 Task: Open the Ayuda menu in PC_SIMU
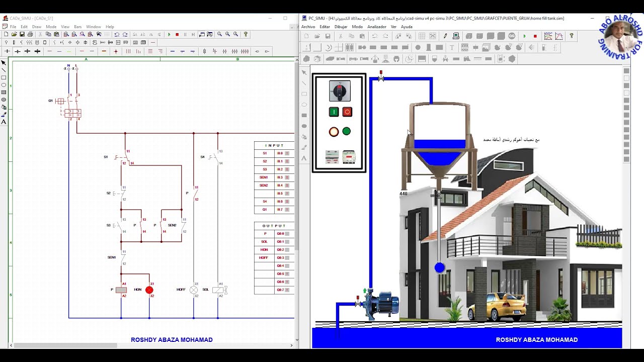[407, 27]
